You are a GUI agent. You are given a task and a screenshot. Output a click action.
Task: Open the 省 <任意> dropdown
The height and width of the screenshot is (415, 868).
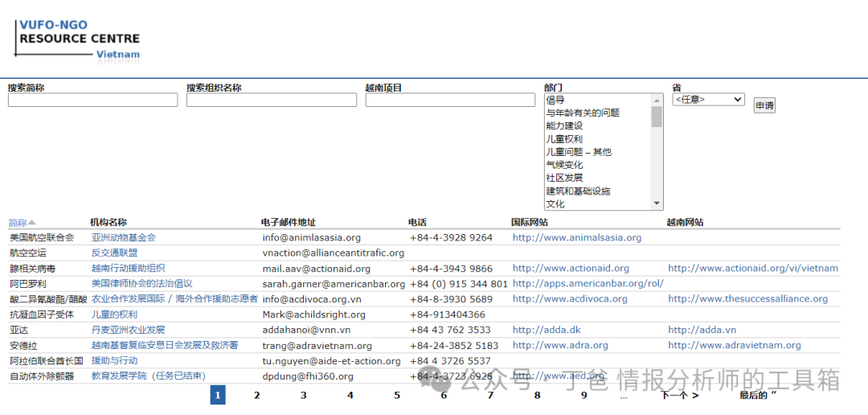tap(708, 100)
